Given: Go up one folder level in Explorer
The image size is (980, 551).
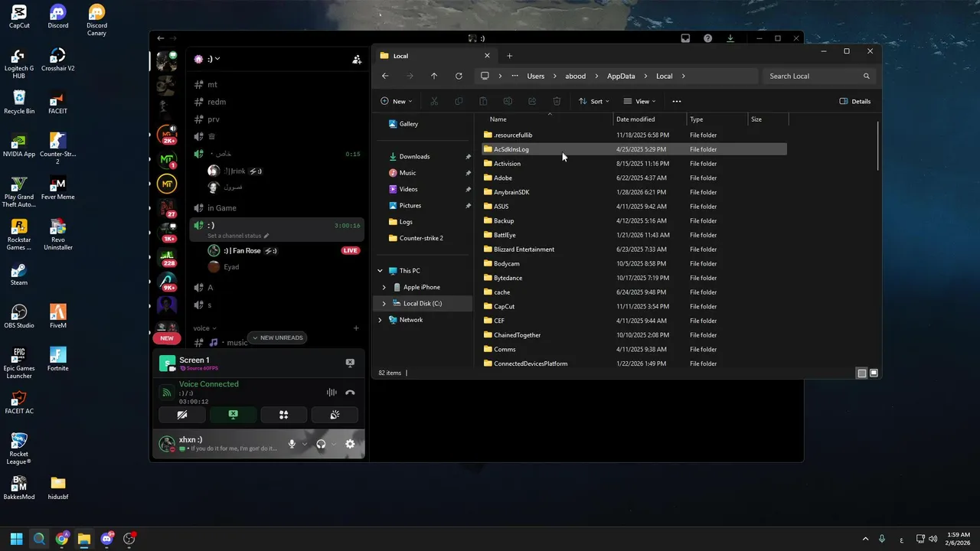Looking at the screenshot, I should (434, 76).
